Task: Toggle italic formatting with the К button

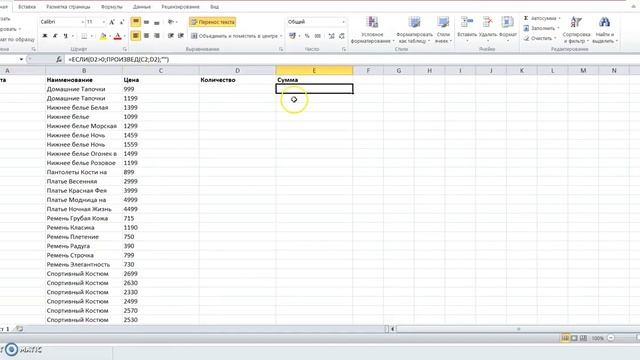Action: point(55,36)
